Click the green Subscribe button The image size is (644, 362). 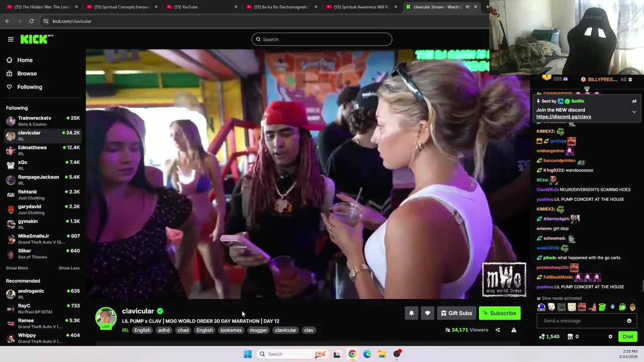click(x=500, y=313)
